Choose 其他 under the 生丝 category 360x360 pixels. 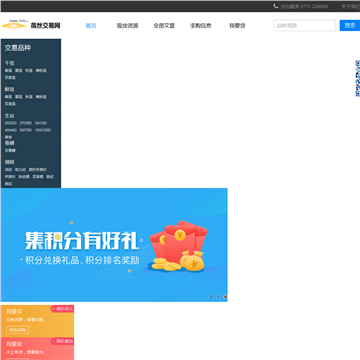(x=8, y=137)
